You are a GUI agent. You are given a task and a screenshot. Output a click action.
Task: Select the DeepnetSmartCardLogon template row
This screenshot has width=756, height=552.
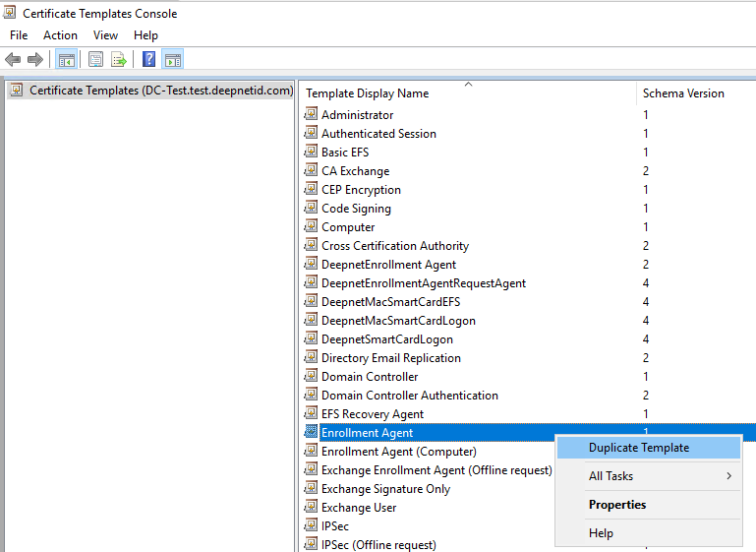tap(387, 339)
